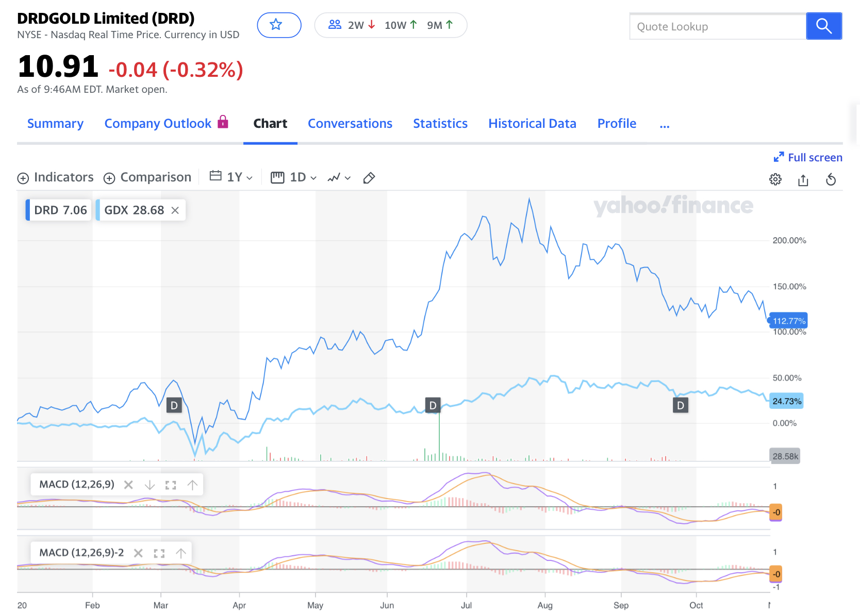The width and height of the screenshot is (860, 616).
Task: Click the 24.73% GDX value label
Action: (x=787, y=401)
